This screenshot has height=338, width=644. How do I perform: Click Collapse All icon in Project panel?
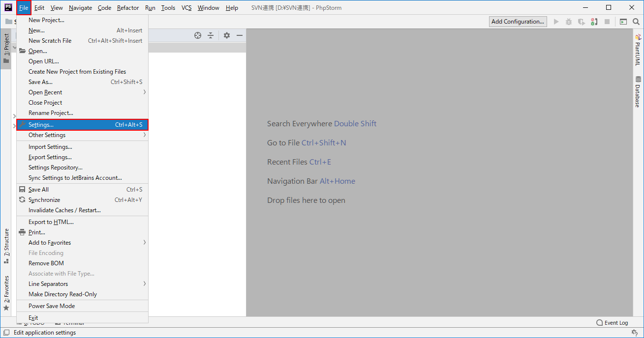[211, 35]
